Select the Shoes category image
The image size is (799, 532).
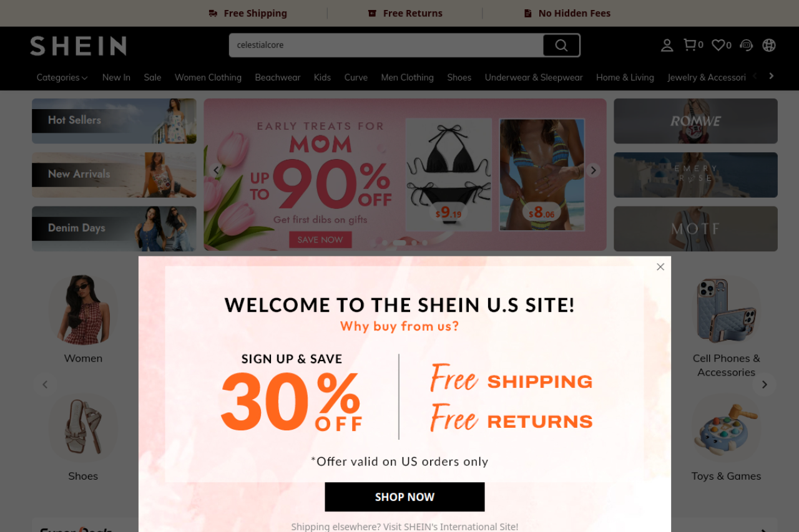[x=83, y=428]
